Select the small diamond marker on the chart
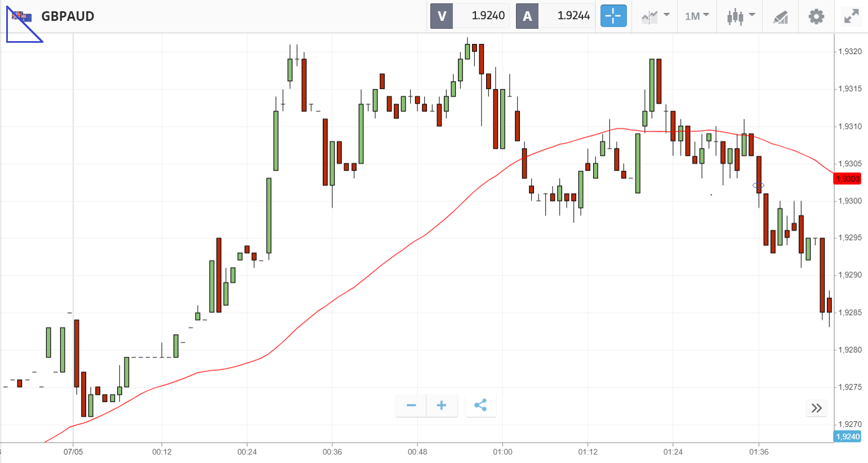The height and width of the screenshot is (463, 868). [x=759, y=185]
